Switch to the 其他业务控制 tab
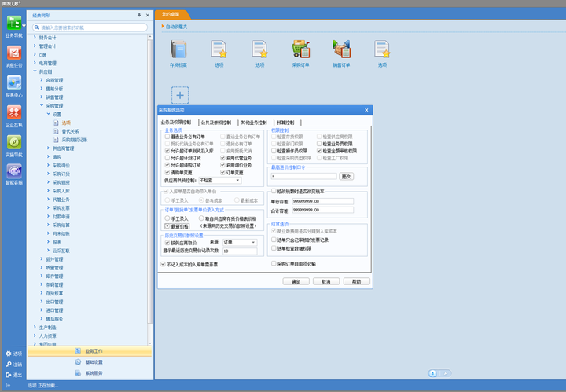The width and height of the screenshot is (566, 392). coord(254,123)
